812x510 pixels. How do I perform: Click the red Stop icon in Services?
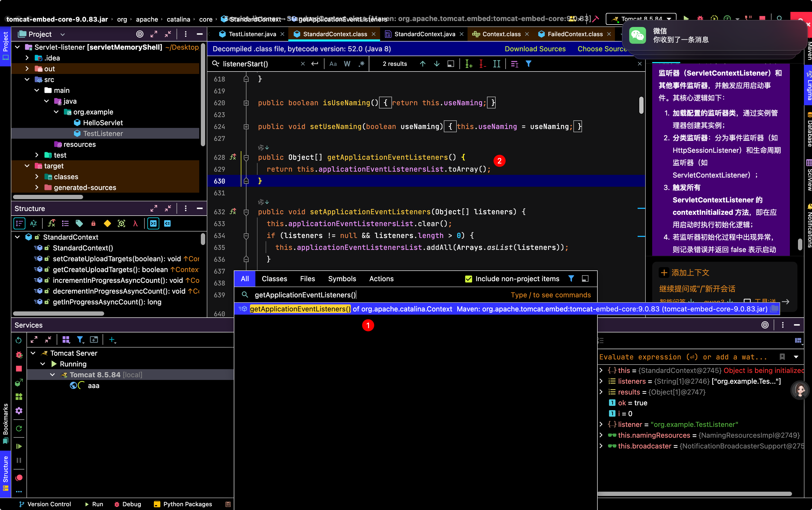[x=19, y=369]
